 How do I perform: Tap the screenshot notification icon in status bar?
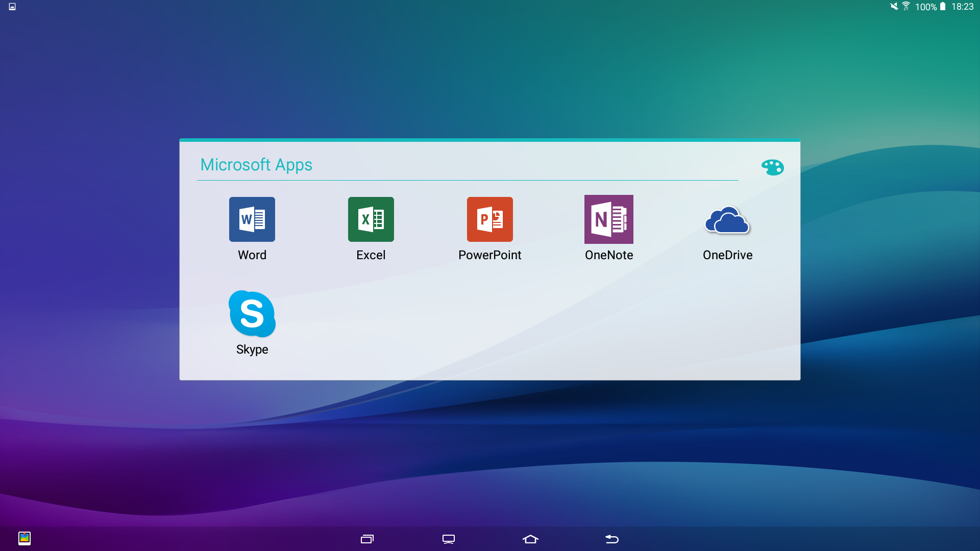[x=12, y=7]
